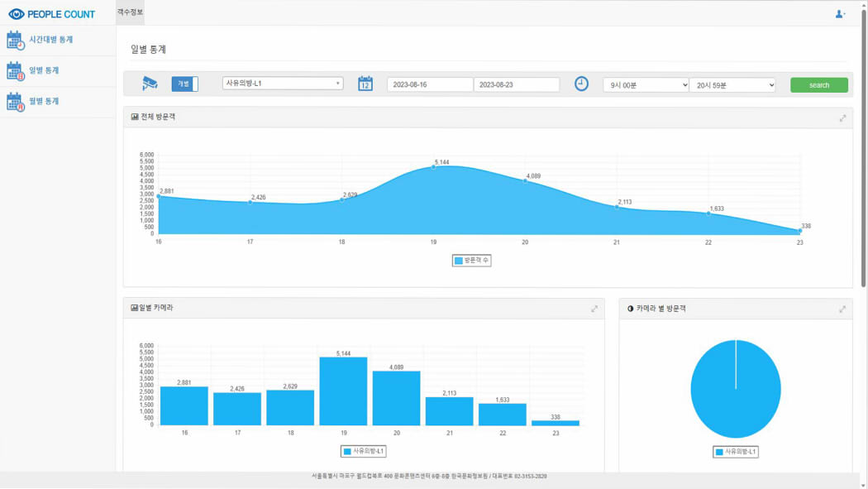
Task: Open the 사유의방-L1 camera dropdown
Action: pyautogui.click(x=283, y=84)
